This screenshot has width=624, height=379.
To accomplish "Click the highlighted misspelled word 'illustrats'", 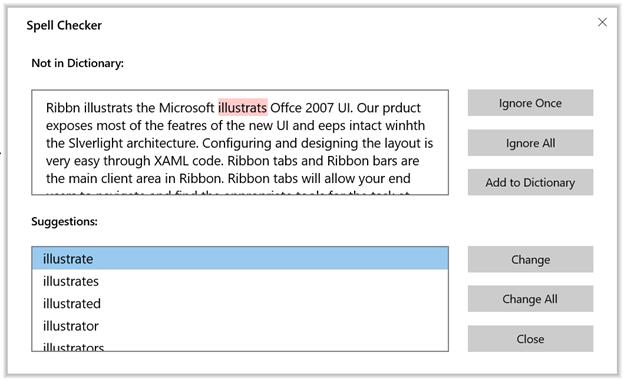I will 243,107.
